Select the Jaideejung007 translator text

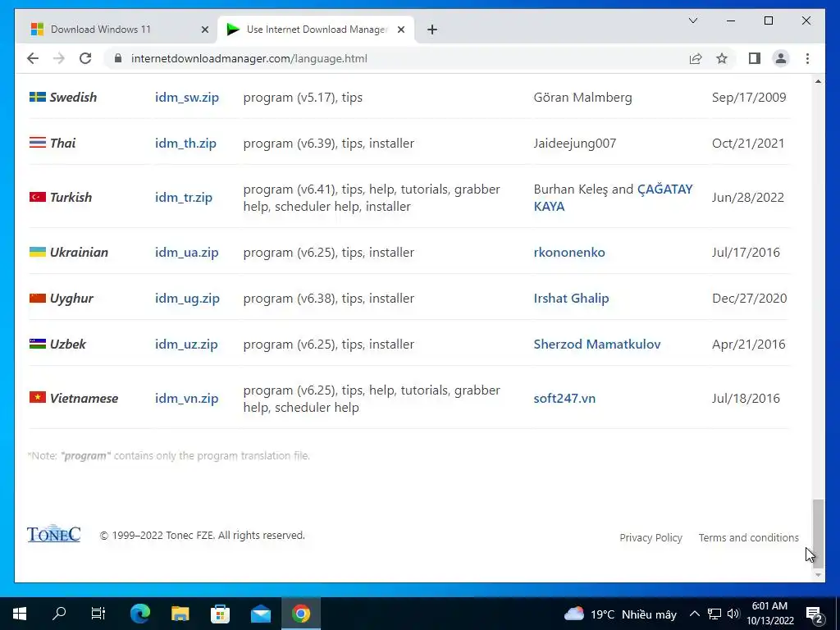(x=575, y=144)
